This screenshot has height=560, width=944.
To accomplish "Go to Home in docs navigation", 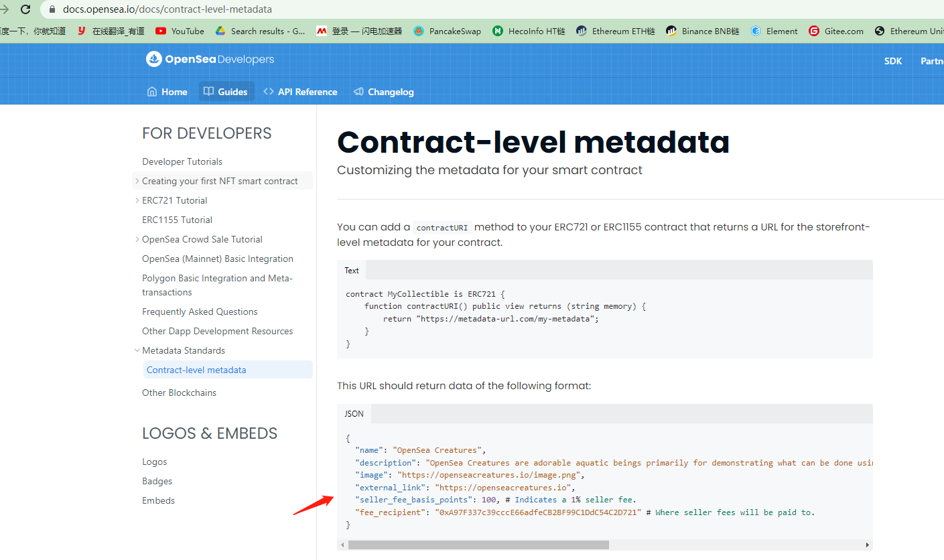I will point(167,92).
